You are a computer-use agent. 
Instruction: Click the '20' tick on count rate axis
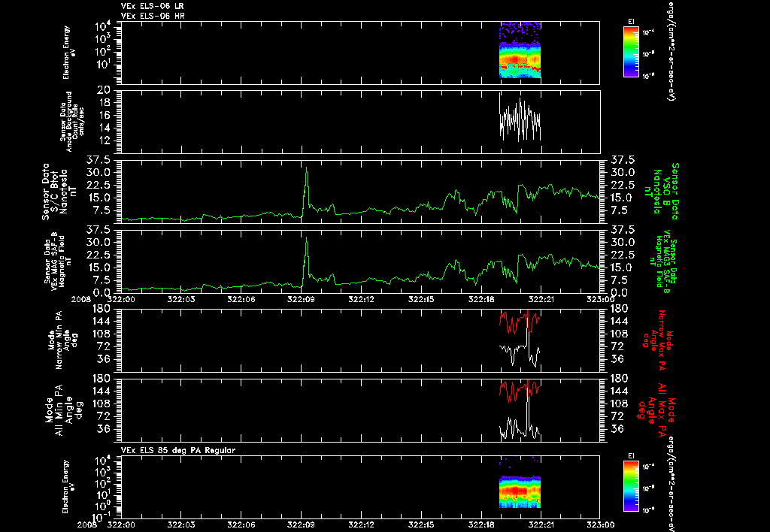[x=104, y=90]
